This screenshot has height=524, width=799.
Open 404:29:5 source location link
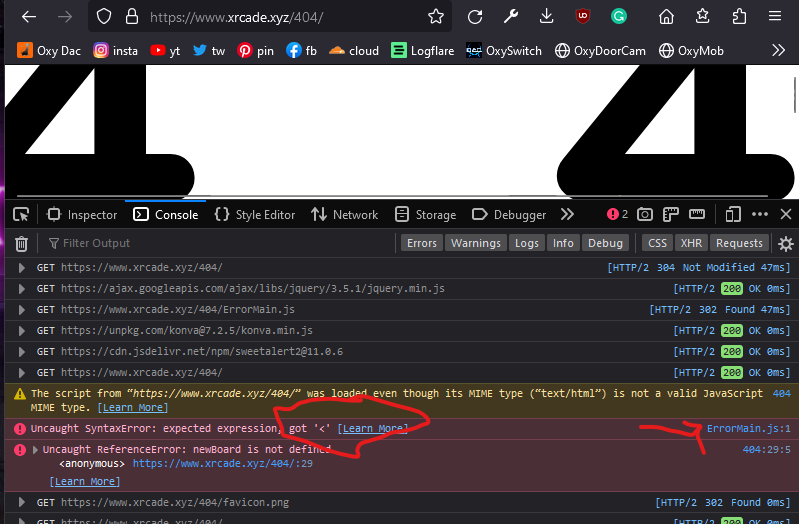tap(766, 450)
